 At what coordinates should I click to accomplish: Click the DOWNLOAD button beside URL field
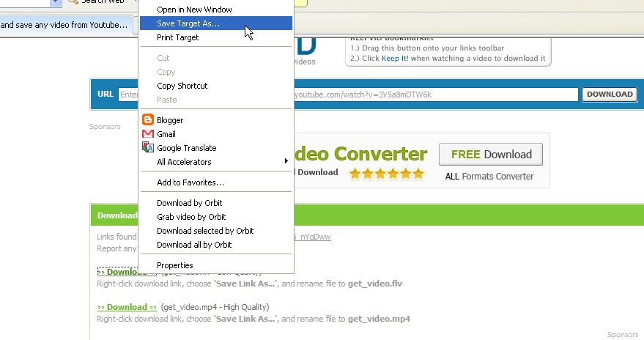(610, 95)
